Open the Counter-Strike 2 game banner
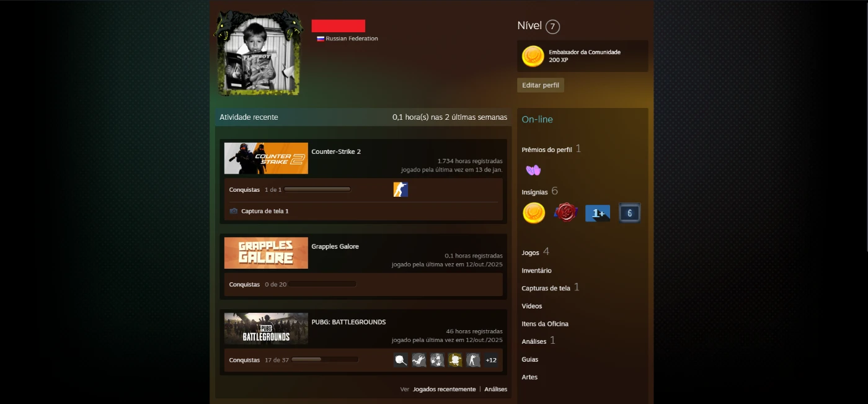 [x=266, y=158]
